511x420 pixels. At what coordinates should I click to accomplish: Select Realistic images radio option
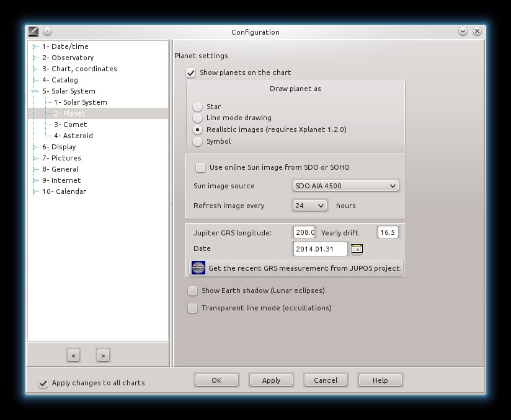197,129
